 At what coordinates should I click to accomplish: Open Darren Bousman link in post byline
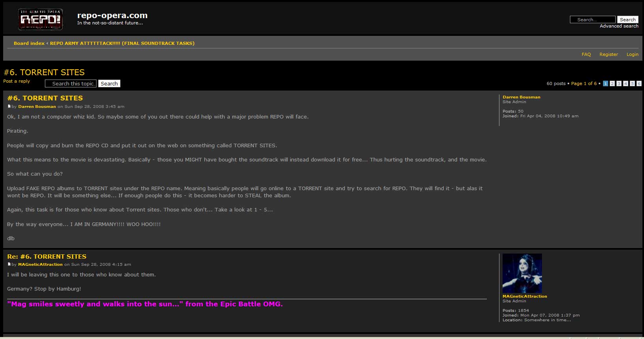(x=37, y=107)
